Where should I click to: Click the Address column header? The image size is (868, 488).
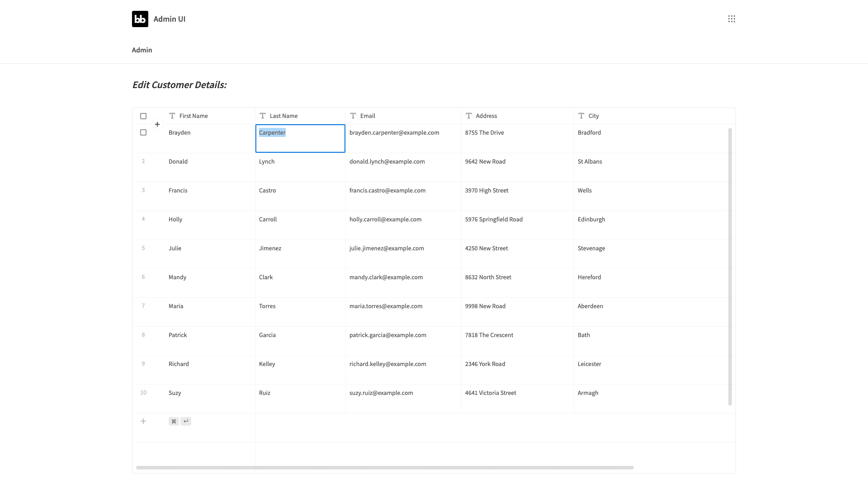point(518,116)
